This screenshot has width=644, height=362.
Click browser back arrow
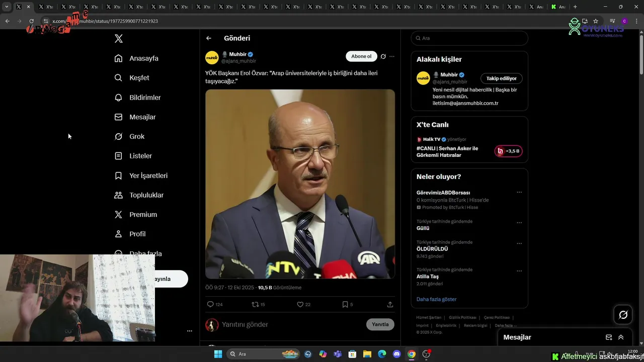pyautogui.click(x=7, y=21)
